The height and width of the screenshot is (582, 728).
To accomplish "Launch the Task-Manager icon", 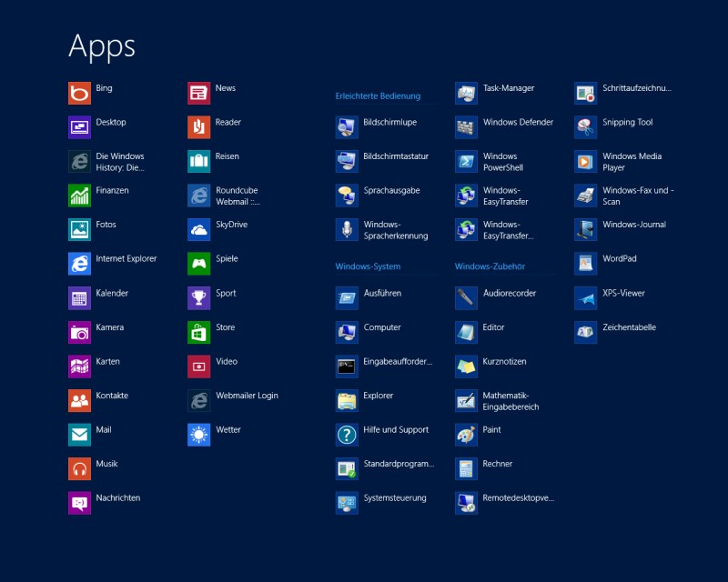I will pos(466,94).
